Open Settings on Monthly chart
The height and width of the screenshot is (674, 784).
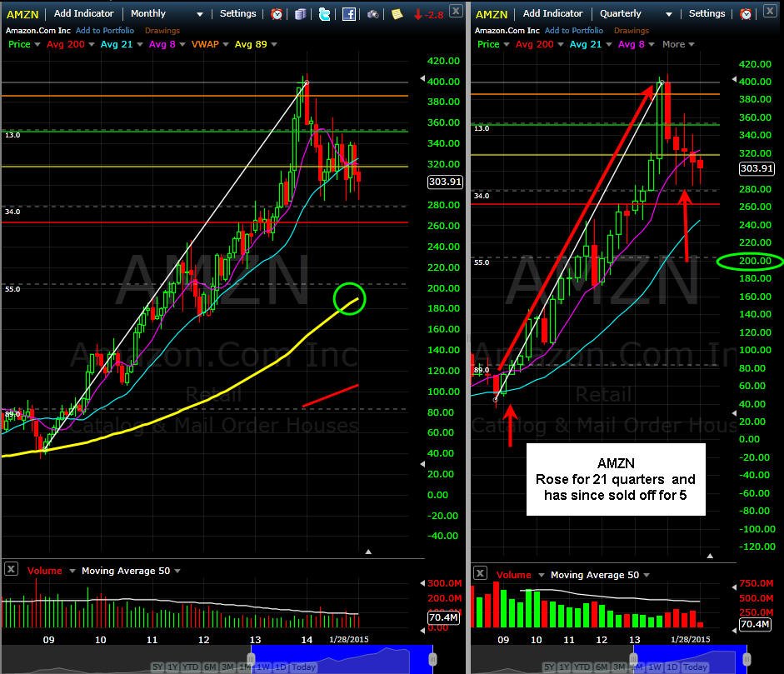point(237,13)
